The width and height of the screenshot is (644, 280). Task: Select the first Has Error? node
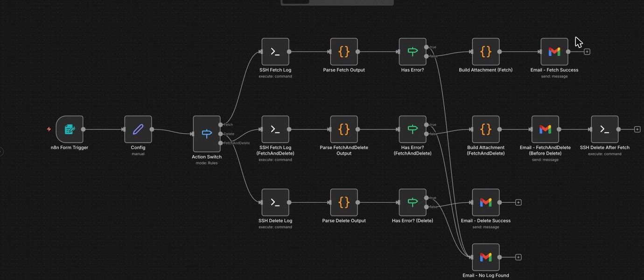pos(413,52)
